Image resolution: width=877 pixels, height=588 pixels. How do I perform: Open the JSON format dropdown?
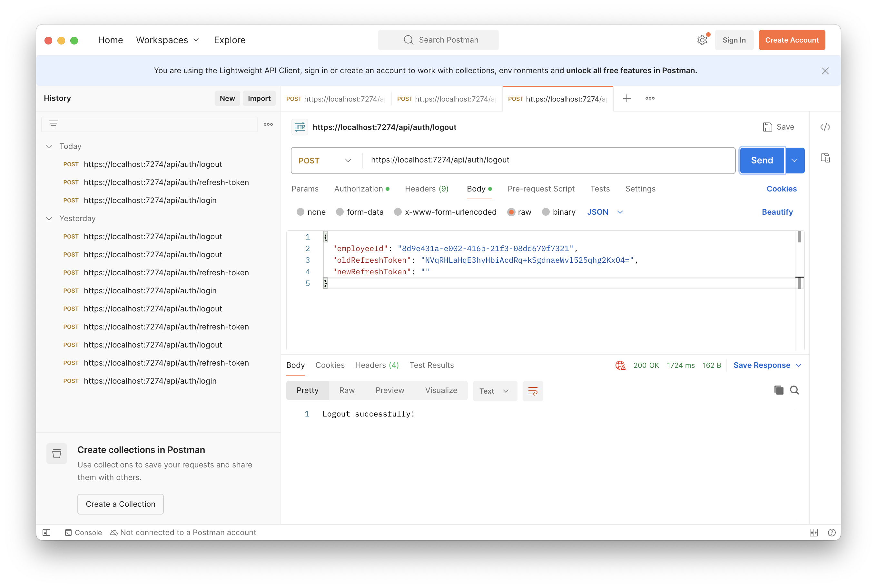click(605, 212)
